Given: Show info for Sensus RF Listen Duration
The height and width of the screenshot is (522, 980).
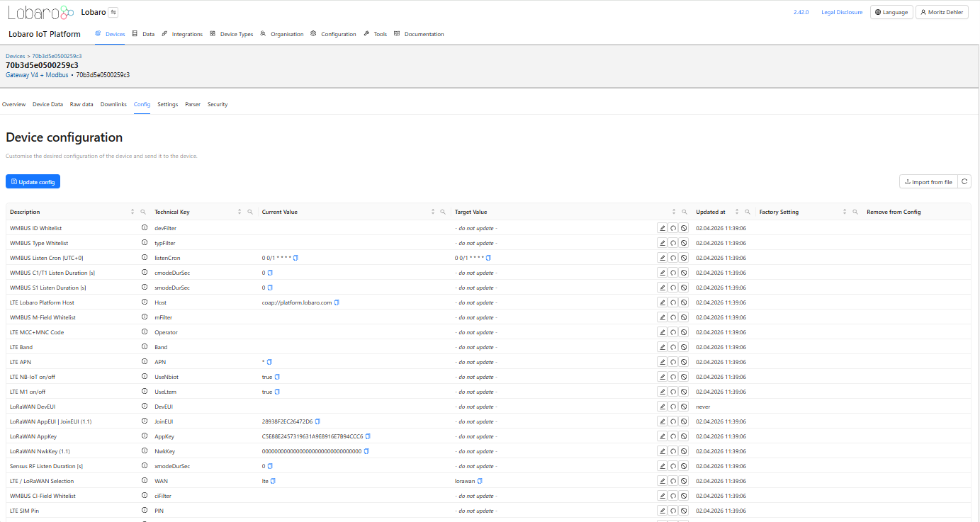Looking at the screenshot, I should click(x=145, y=466).
